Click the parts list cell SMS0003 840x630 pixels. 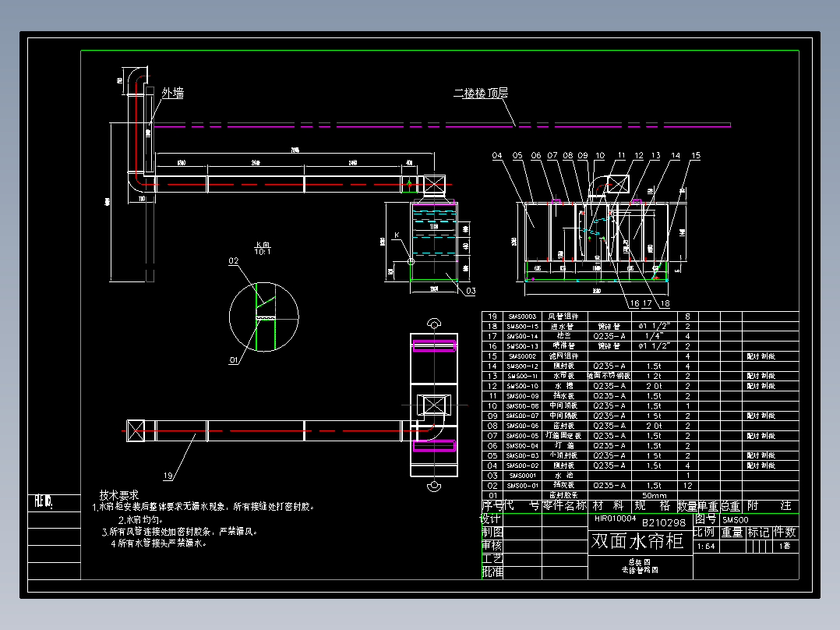pos(522,317)
